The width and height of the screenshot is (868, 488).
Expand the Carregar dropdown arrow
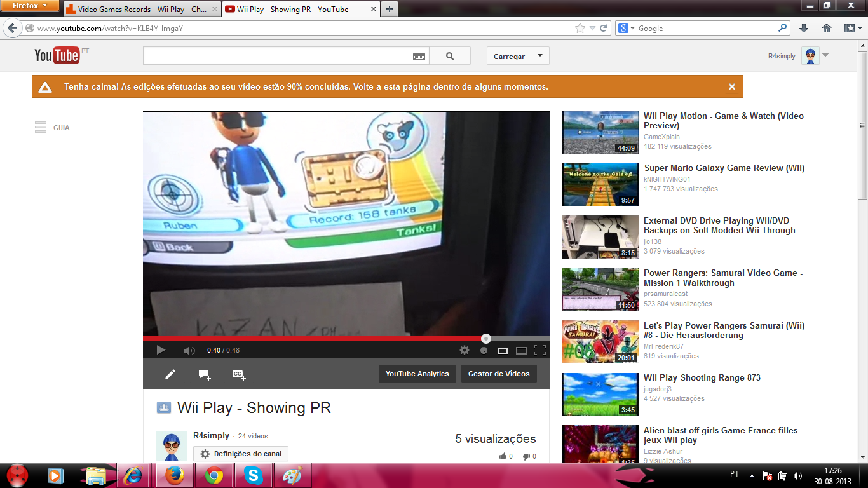point(540,56)
